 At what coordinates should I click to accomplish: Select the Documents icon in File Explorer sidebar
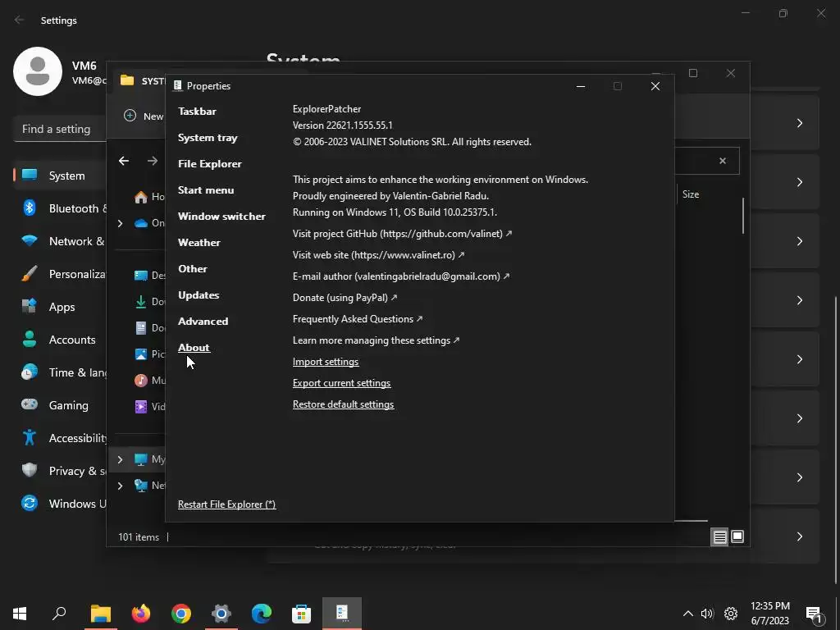pos(141,328)
